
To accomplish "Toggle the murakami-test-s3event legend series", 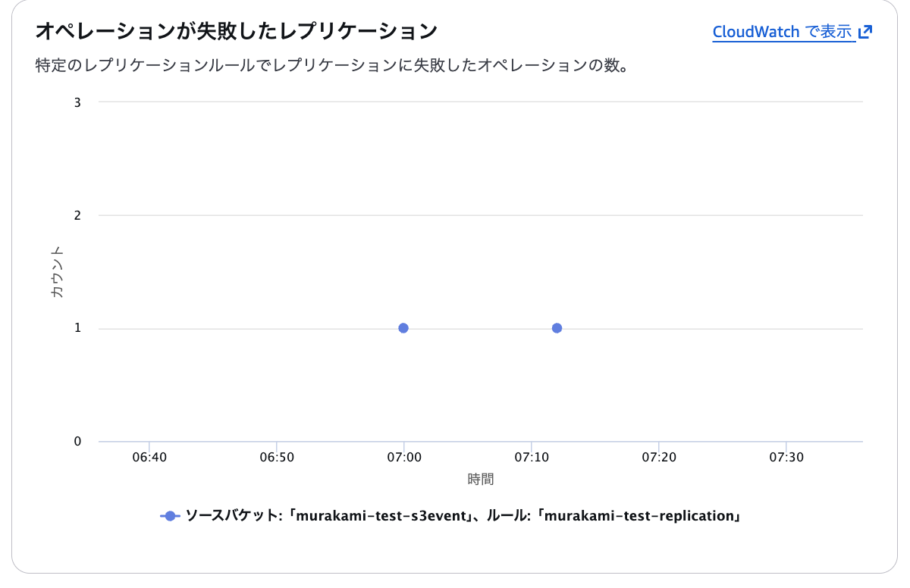I will (x=379, y=516).
